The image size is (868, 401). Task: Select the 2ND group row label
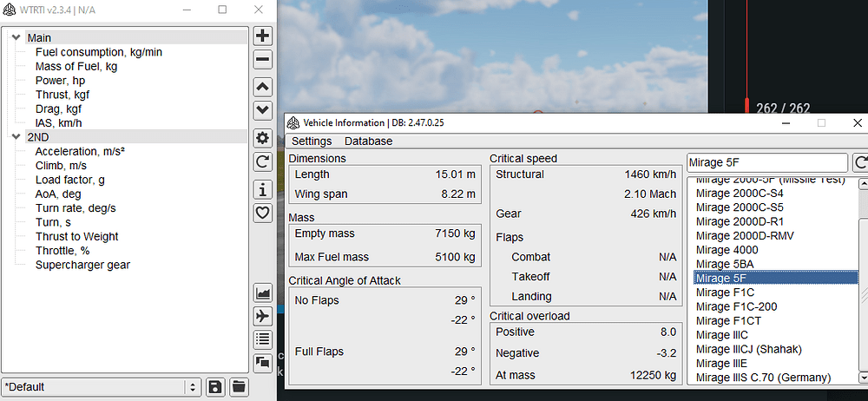click(38, 137)
